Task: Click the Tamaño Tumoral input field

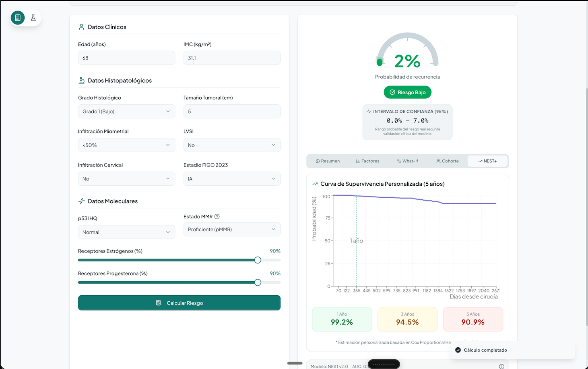Action: click(232, 111)
